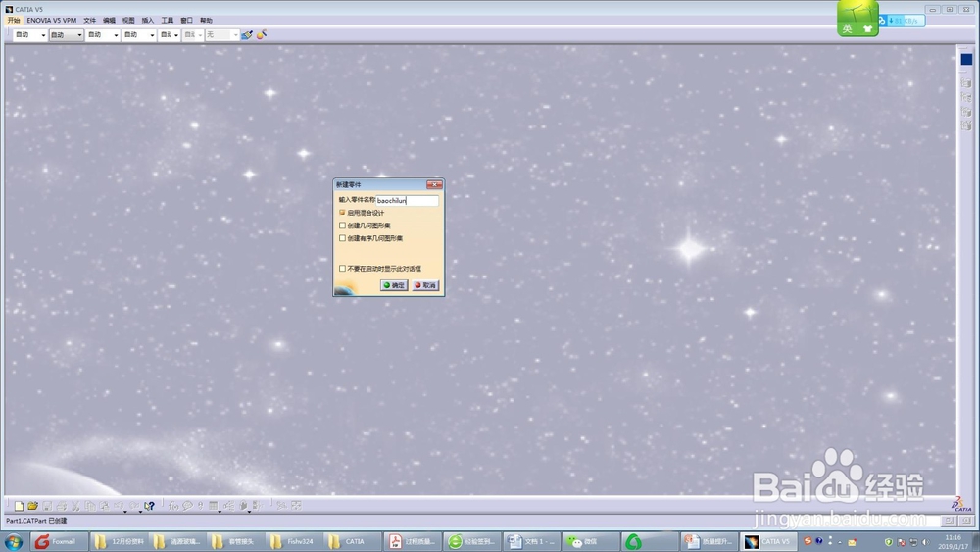Click the Sogou input tray icon

click(808, 541)
